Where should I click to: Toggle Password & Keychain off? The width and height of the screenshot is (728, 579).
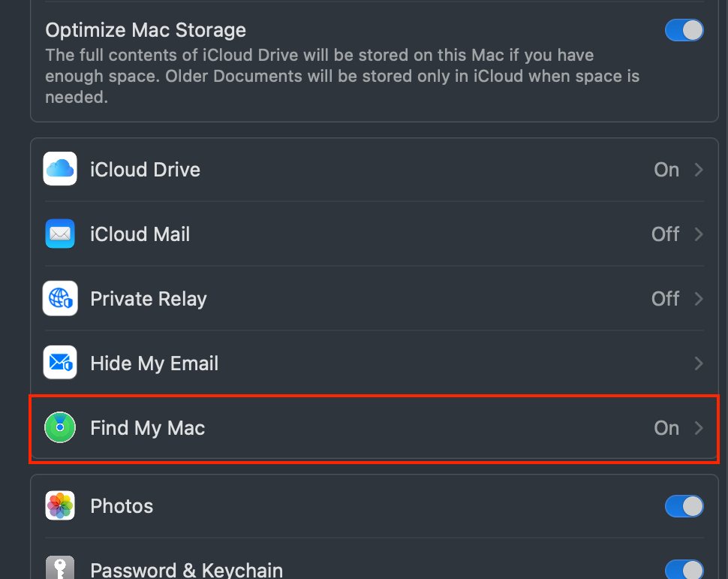(x=684, y=568)
